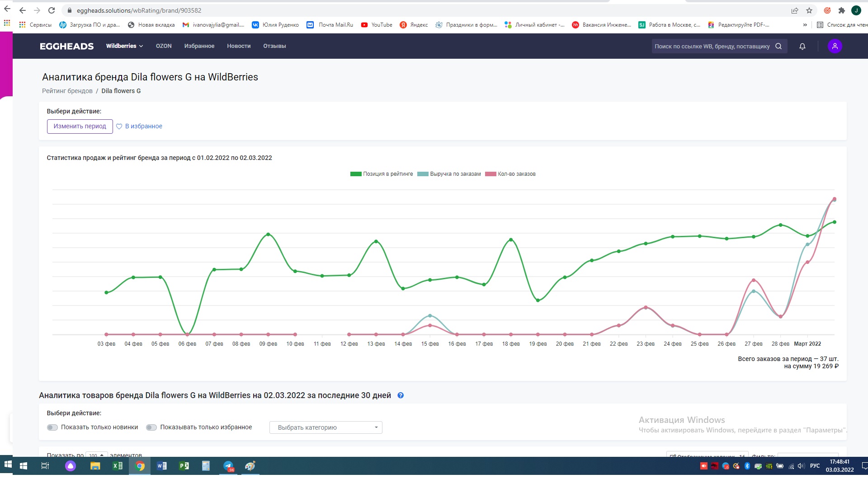Open Telegram in the taskbar
The image size is (868, 488).
tap(228, 466)
